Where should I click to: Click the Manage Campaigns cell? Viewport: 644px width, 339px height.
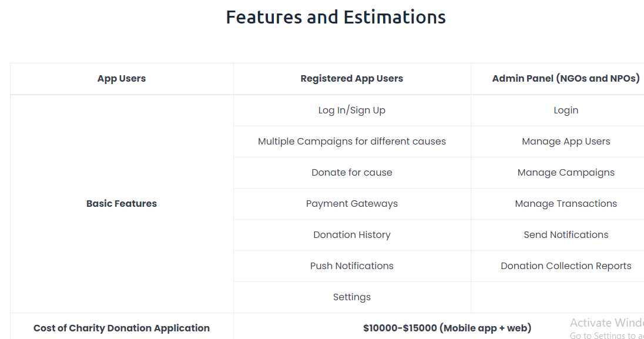pos(566,173)
